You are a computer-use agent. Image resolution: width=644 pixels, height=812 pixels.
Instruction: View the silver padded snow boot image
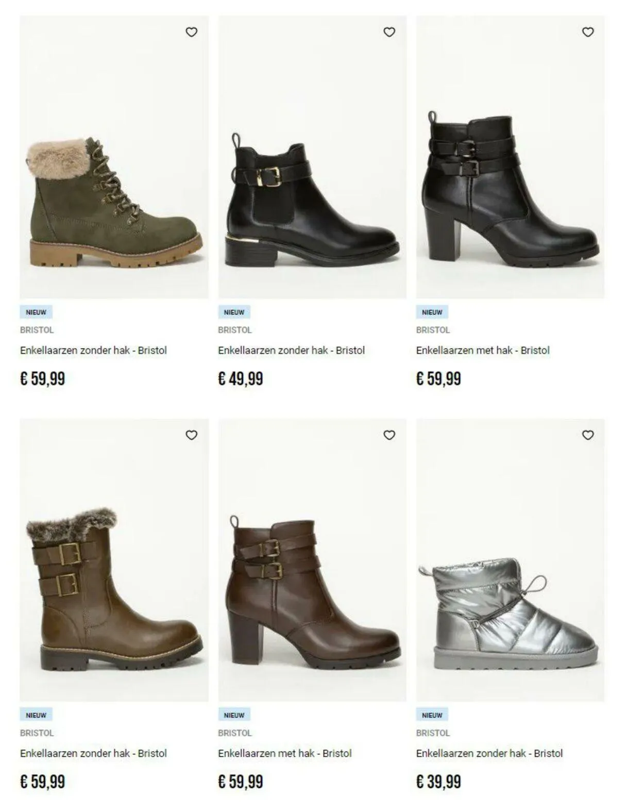pyautogui.click(x=511, y=560)
